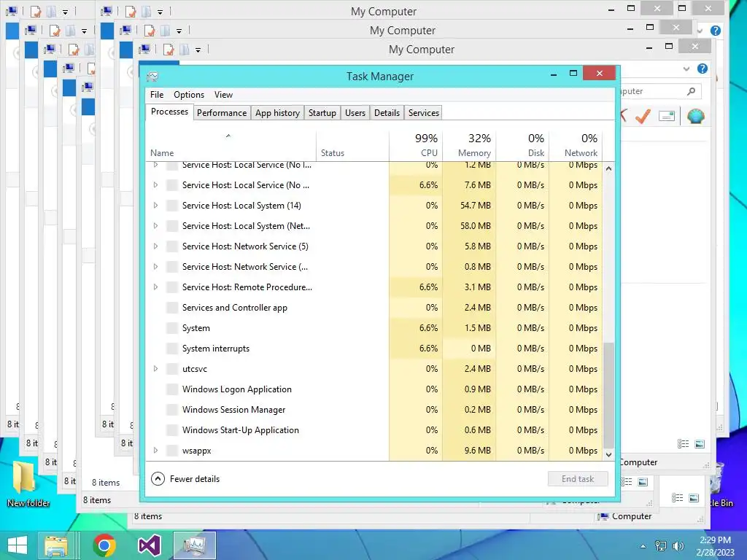Sort by the Status column header
The height and width of the screenshot is (560, 747).
(x=352, y=145)
